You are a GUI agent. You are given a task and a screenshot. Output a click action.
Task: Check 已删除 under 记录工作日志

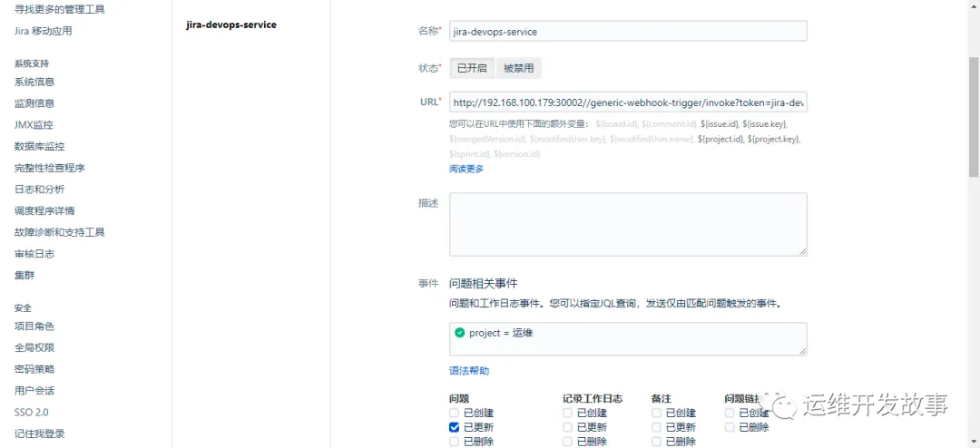pyautogui.click(x=567, y=442)
